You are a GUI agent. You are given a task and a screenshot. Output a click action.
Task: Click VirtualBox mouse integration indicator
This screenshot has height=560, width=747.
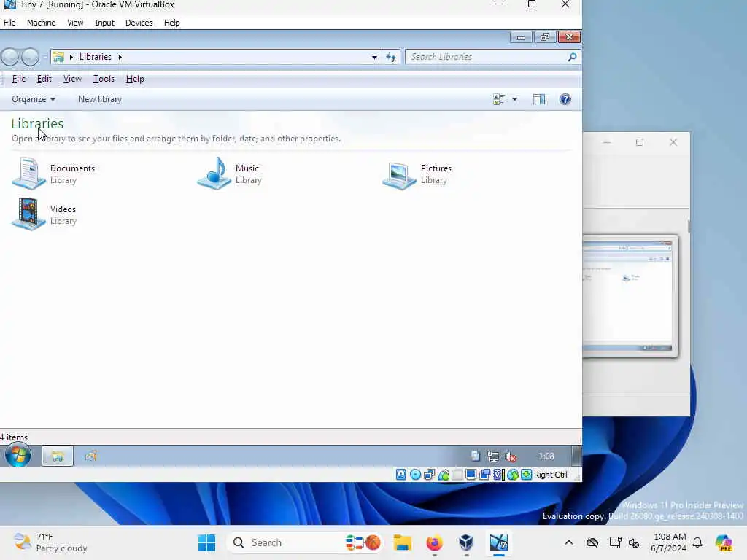[513, 474]
